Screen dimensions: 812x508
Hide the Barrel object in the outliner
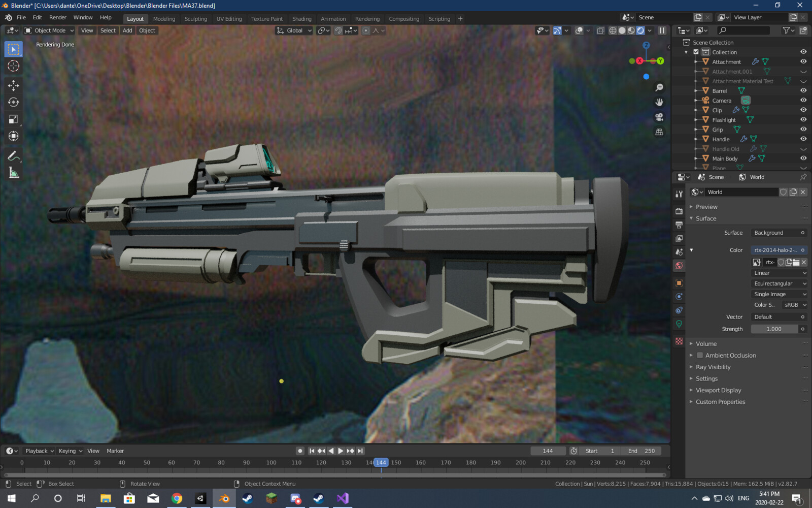[x=803, y=90]
